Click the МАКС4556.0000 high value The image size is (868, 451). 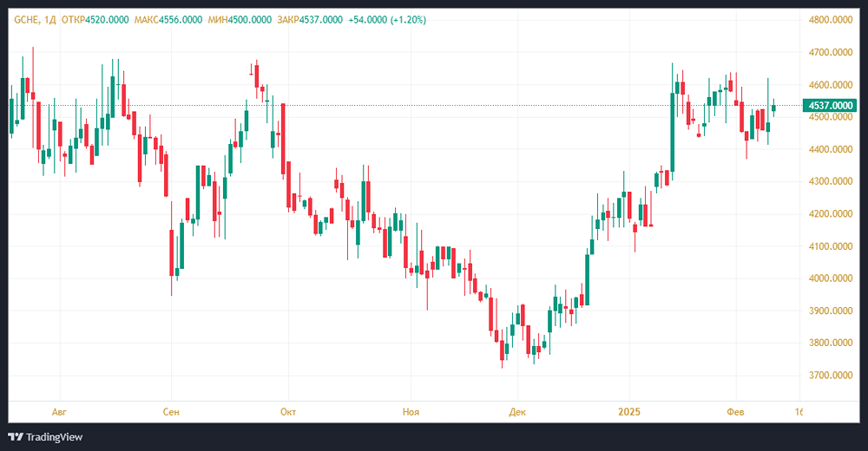tap(168, 20)
